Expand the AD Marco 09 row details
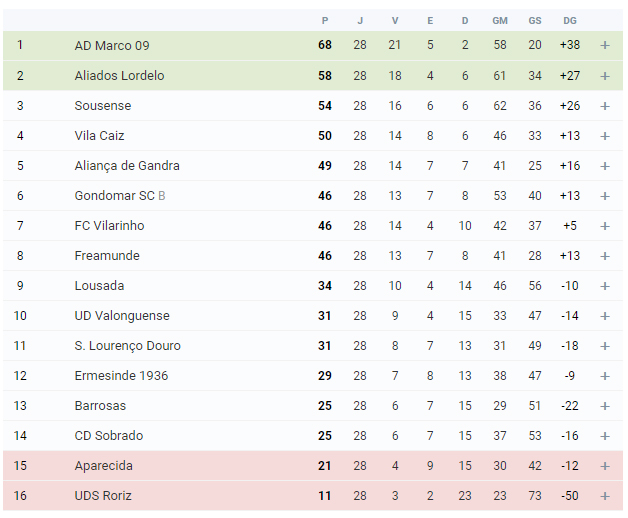The width and height of the screenshot is (628, 518). pos(605,45)
